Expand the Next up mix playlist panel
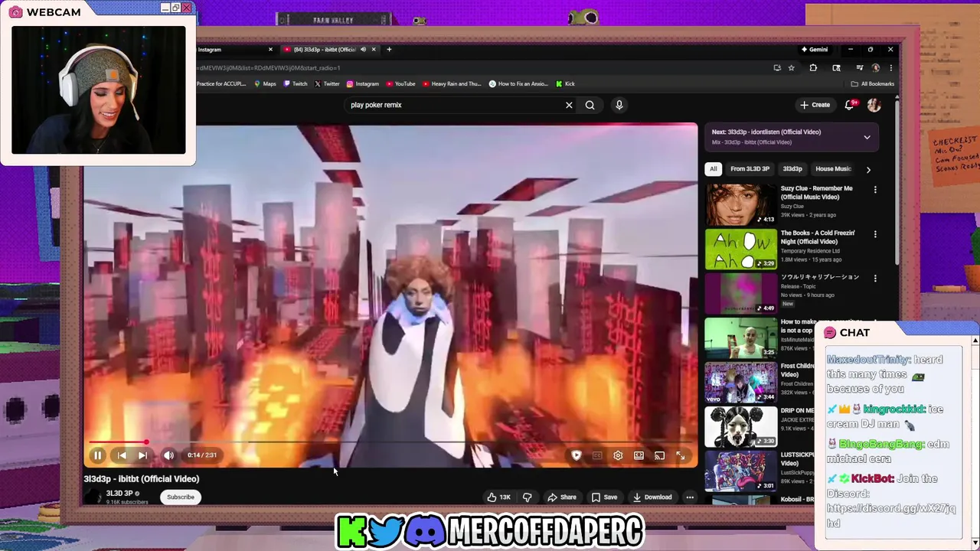Viewport: 980px width, 551px height. (x=867, y=137)
